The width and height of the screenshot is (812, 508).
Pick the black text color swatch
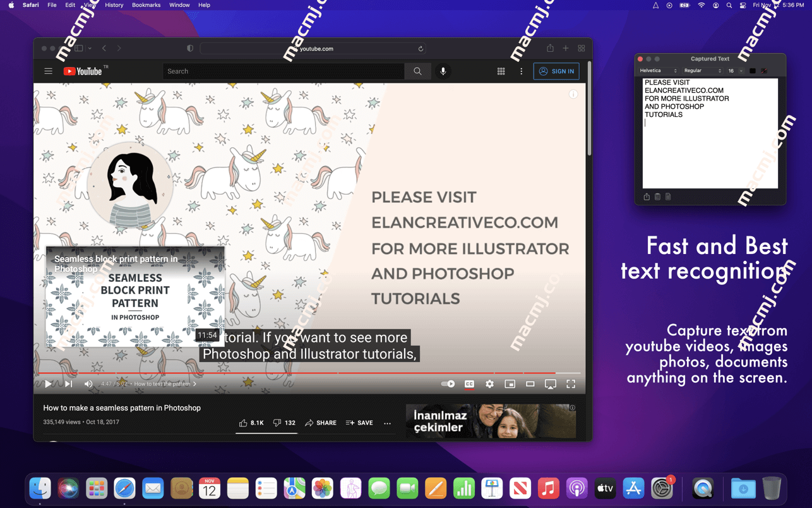(753, 71)
